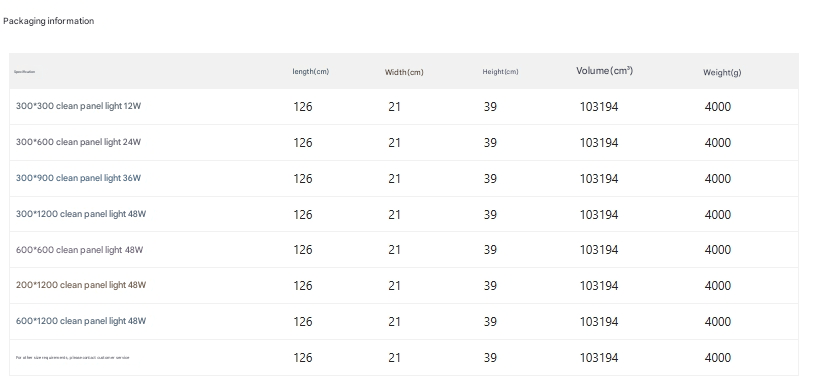
Task: Click 300*900 clean panel light 36W
Action: tap(78, 178)
